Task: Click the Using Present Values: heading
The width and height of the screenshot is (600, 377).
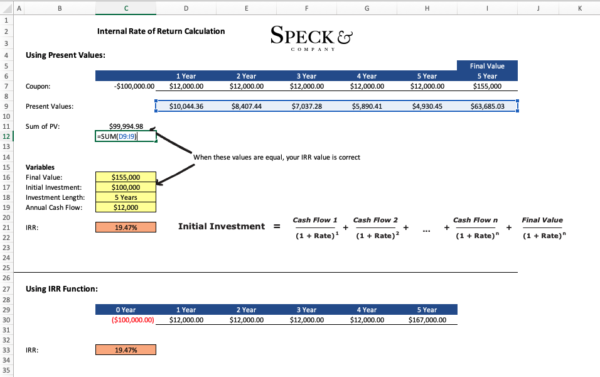Action: click(x=65, y=55)
